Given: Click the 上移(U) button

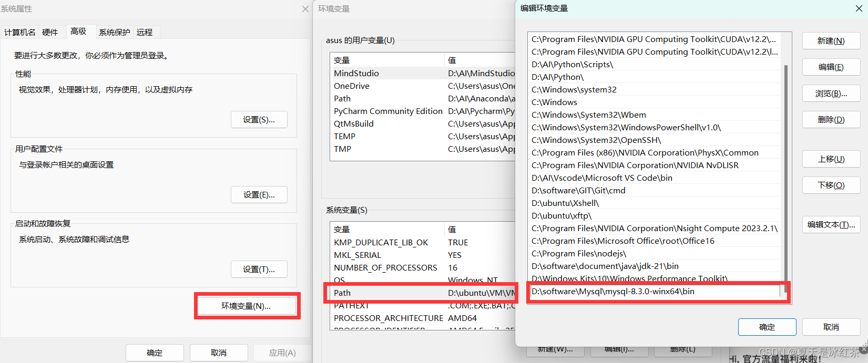Looking at the screenshot, I should 831,159.
